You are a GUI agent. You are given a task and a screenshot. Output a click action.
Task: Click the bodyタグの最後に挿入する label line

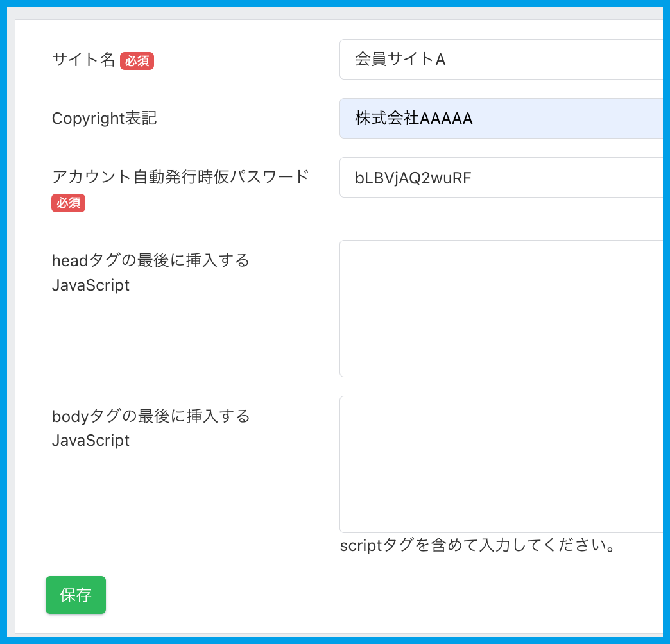click(150, 417)
